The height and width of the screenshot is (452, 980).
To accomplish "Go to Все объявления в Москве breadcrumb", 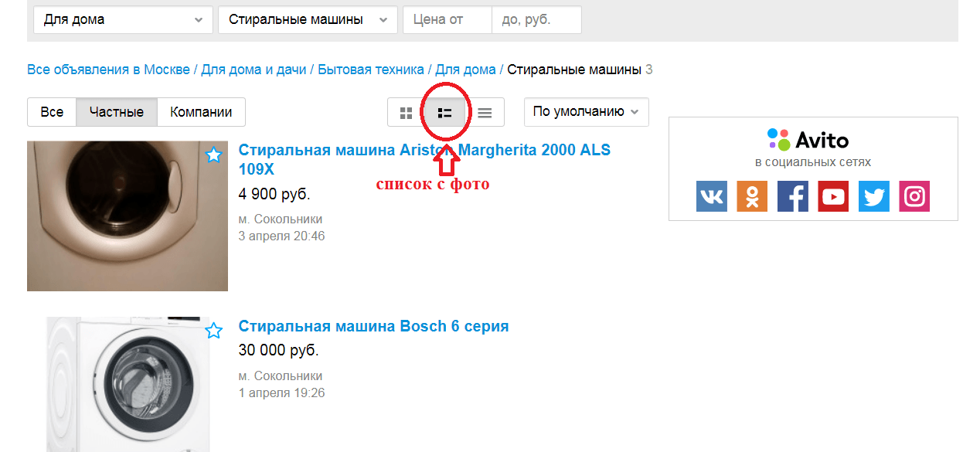I will coord(108,70).
